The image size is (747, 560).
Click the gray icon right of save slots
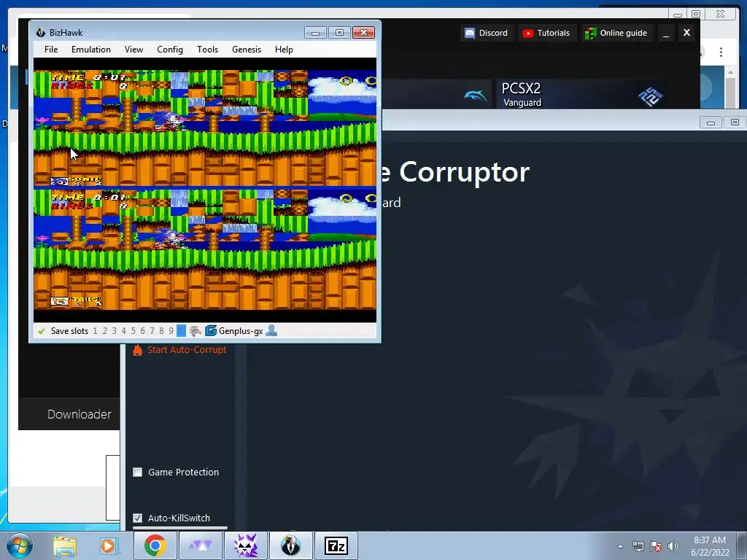(196, 330)
